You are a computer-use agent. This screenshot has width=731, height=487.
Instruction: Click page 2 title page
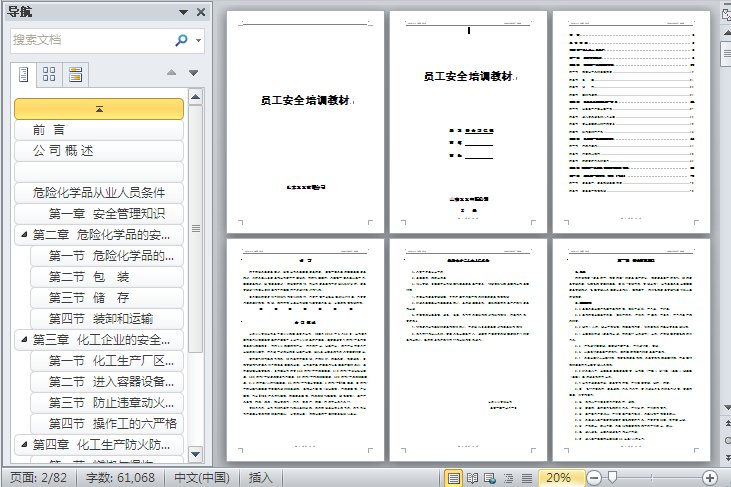click(x=468, y=122)
